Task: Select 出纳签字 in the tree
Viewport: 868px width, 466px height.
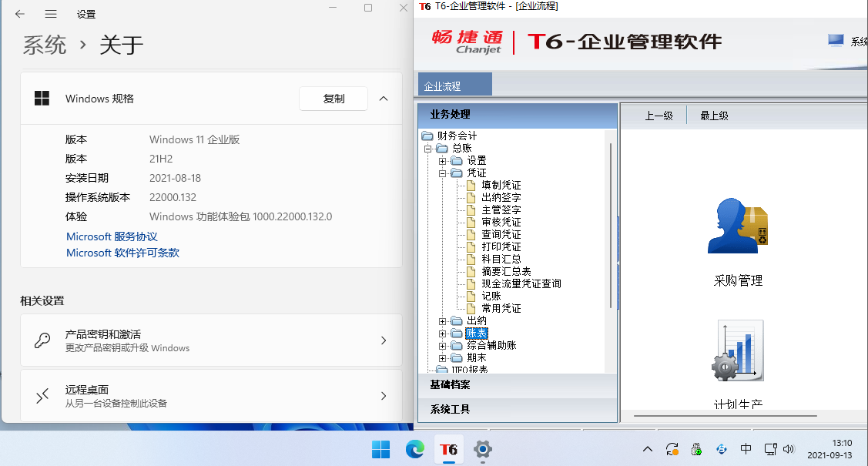Action: [x=501, y=198]
